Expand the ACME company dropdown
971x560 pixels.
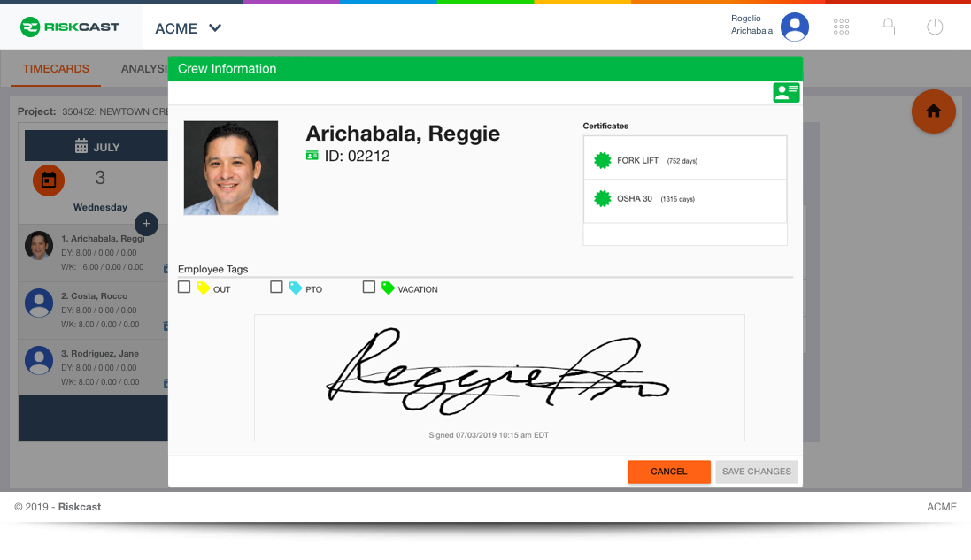[189, 28]
